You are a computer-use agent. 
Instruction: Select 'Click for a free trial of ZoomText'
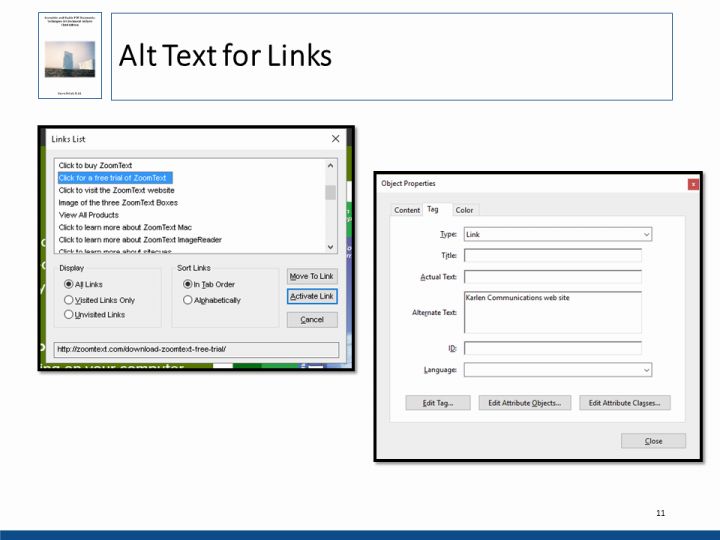tap(115, 178)
